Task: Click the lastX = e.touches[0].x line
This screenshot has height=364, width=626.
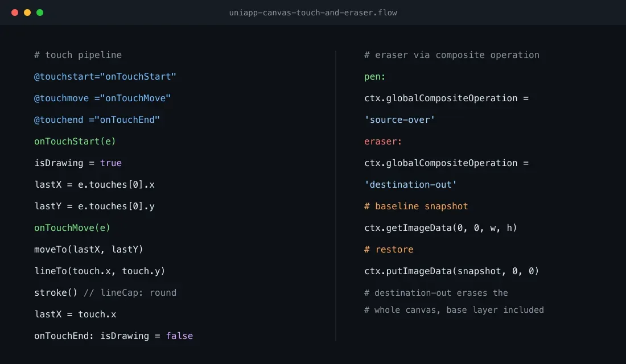Action: (x=94, y=184)
